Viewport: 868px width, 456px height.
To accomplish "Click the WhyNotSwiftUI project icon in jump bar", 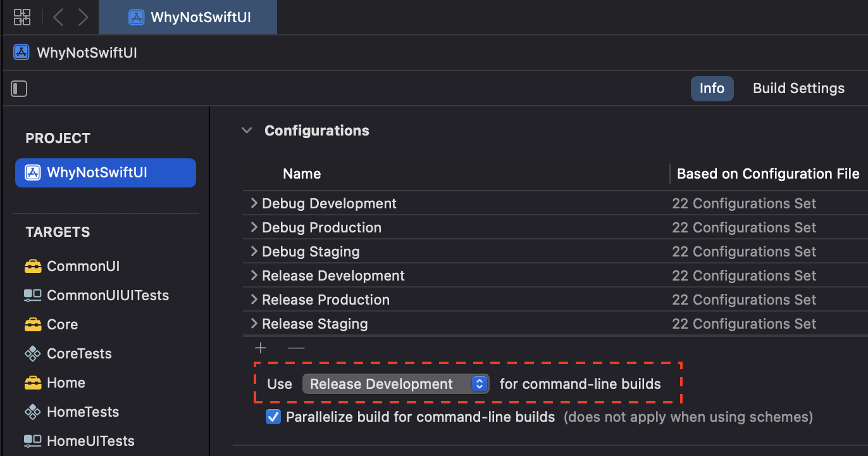I will pos(22,53).
